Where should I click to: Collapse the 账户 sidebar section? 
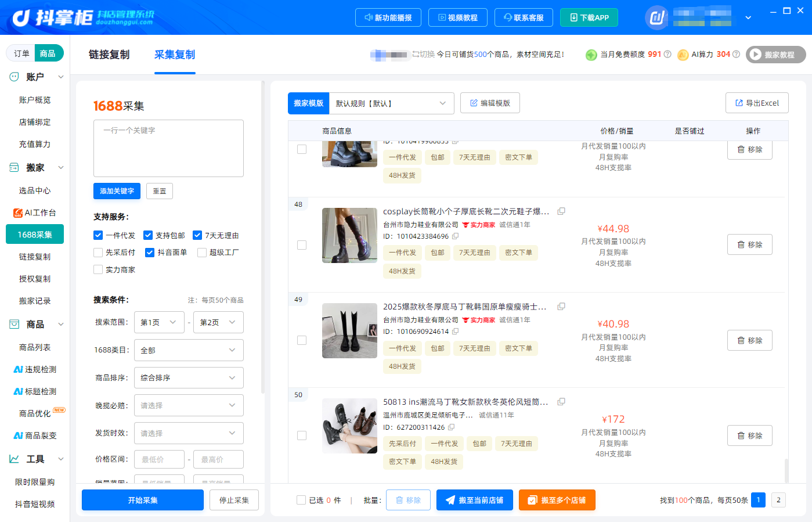coord(61,77)
